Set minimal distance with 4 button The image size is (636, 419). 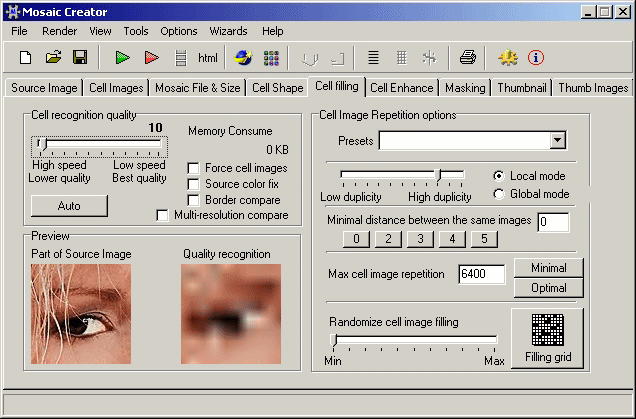pyautogui.click(x=452, y=239)
